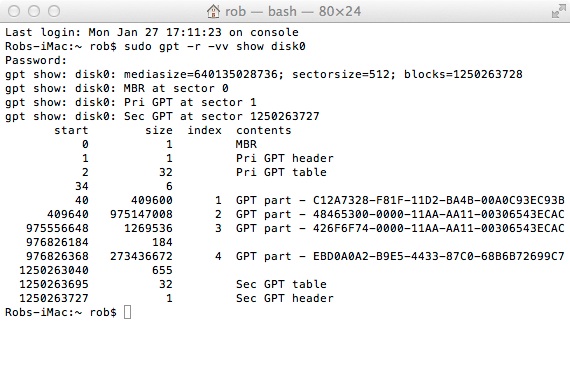Viewport: 570px width, 366px height.
Task: Click the window title 'rob — bash — 80×24'
Action: click(293, 11)
